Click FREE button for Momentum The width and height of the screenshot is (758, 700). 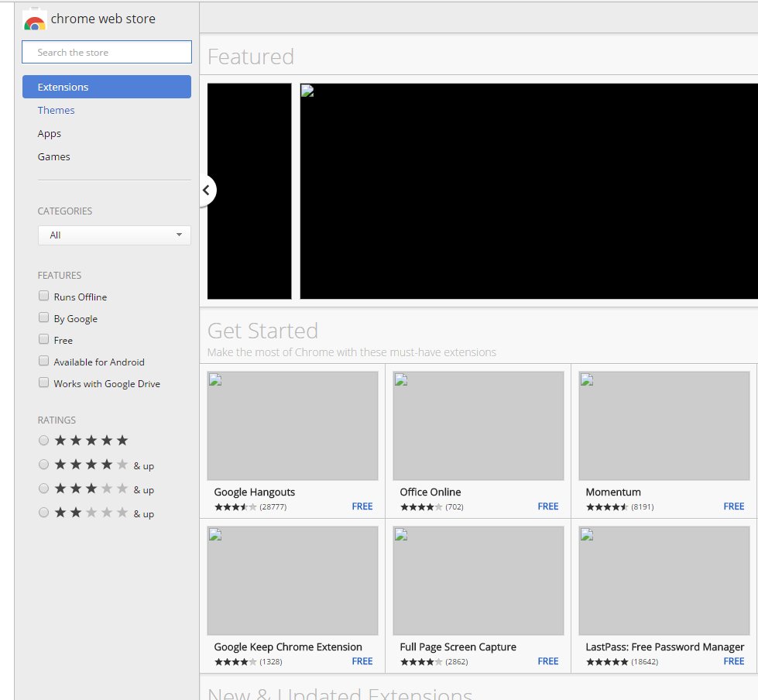tap(734, 506)
